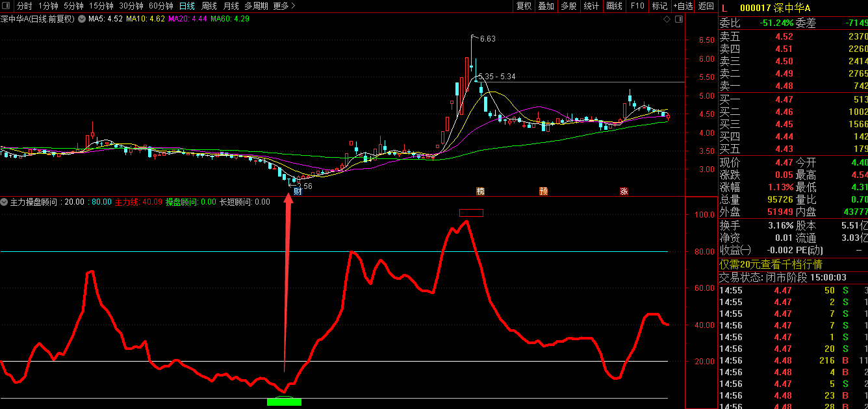Open the 多周期 multi-period view
The image size is (868, 409).
click(x=257, y=6)
